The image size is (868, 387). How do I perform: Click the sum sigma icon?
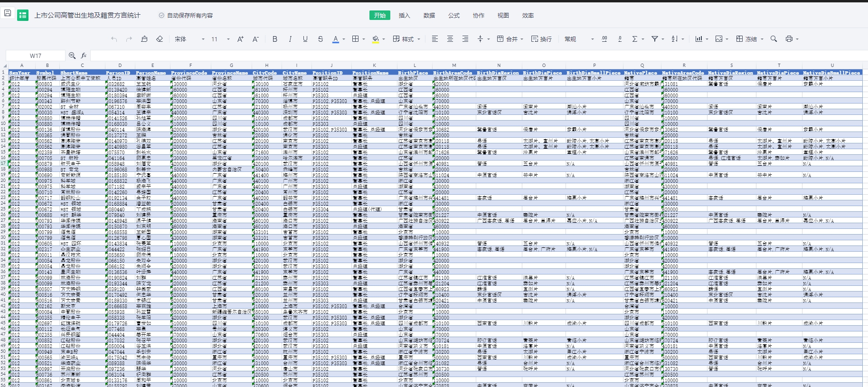coord(635,39)
